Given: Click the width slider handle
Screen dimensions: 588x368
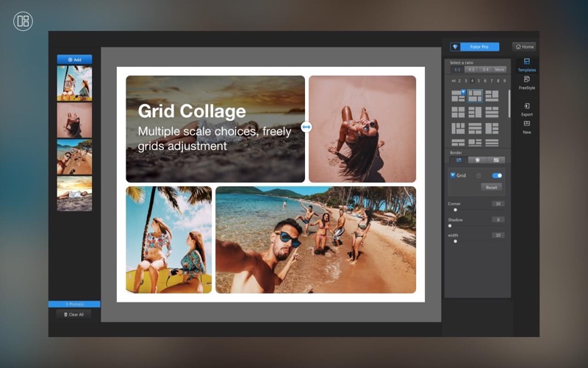Looking at the screenshot, I should 455,241.
